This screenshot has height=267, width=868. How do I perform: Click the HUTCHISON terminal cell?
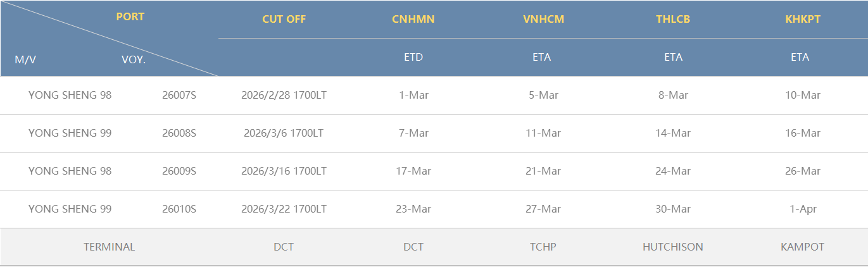coord(673,247)
